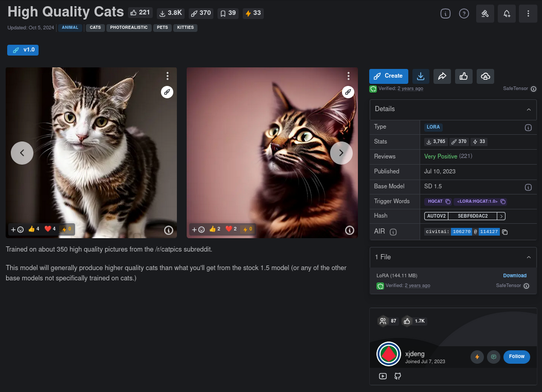Click the info icon in Type row
Viewport: 542px width, 392px height.
coord(528,128)
